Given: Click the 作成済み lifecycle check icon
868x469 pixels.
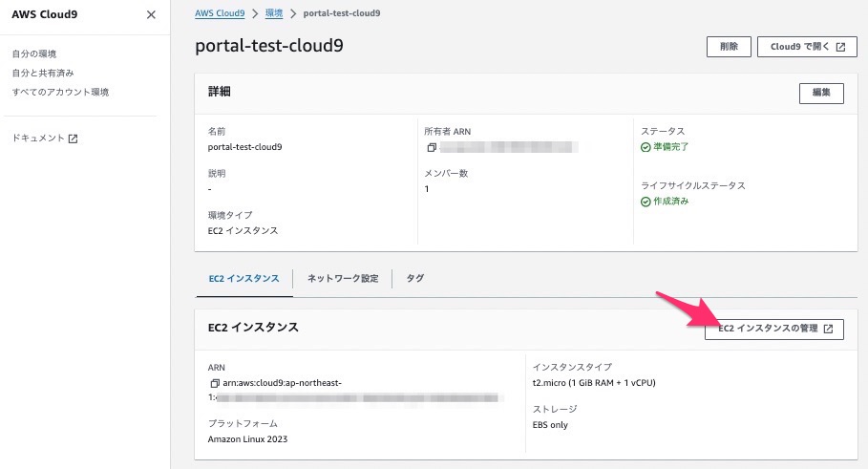Looking at the screenshot, I should (x=646, y=202).
